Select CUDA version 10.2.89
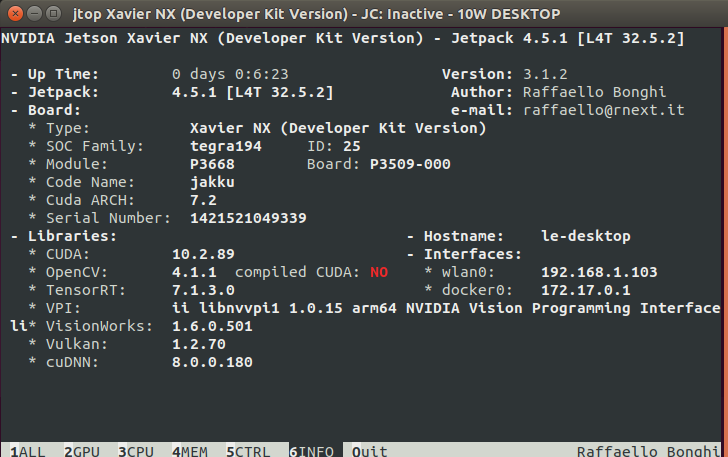Image resolution: width=728 pixels, height=457 pixels. pyautogui.click(x=203, y=254)
